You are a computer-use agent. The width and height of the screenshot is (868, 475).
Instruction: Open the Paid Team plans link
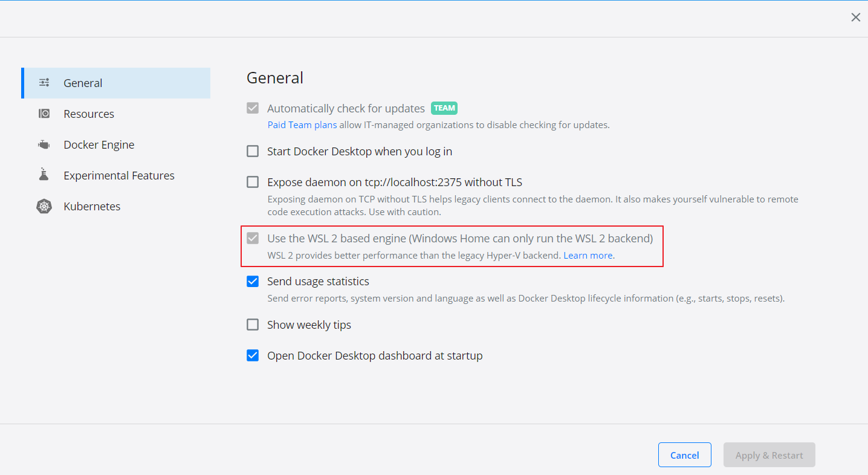point(302,125)
